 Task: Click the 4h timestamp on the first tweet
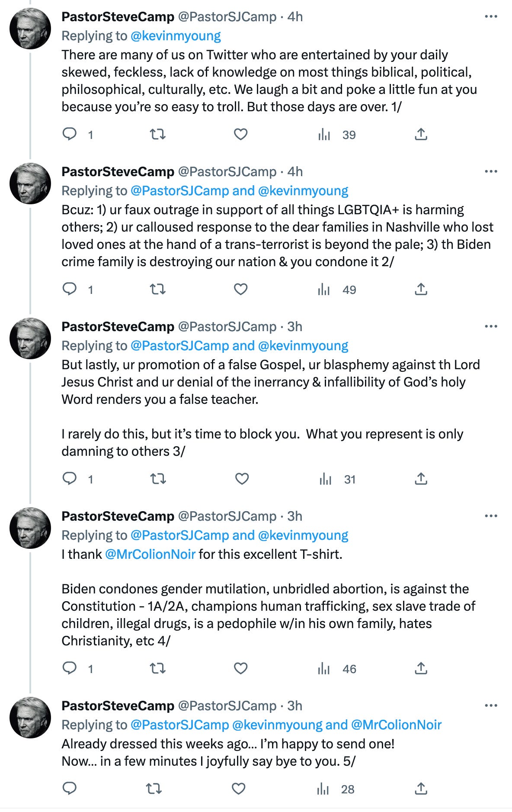pos(294,17)
